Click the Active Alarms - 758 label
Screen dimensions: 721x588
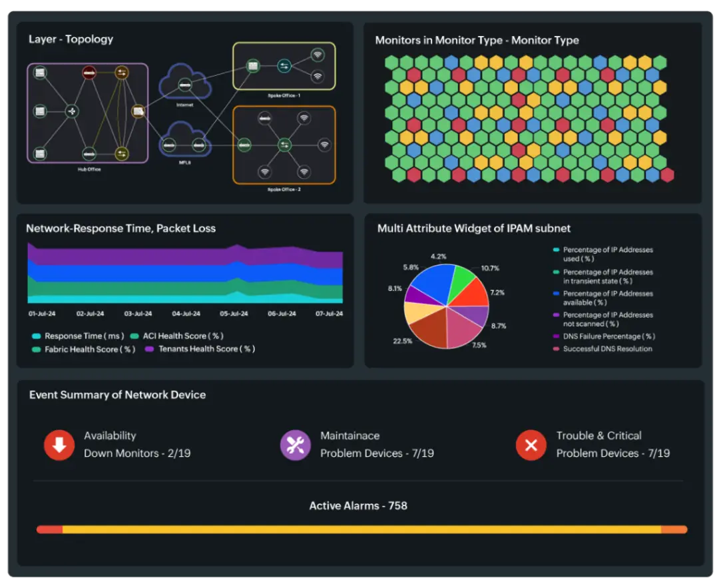tap(358, 505)
